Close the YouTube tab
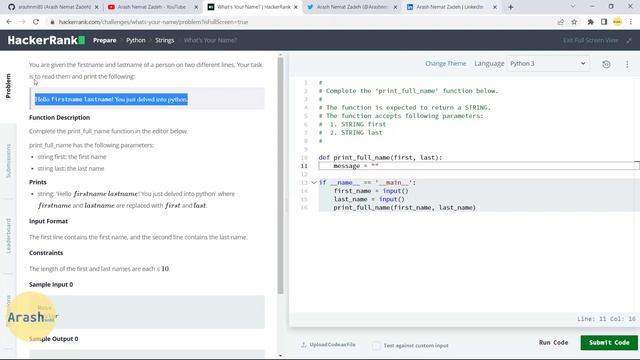 pyautogui.click(x=196, y=7)
